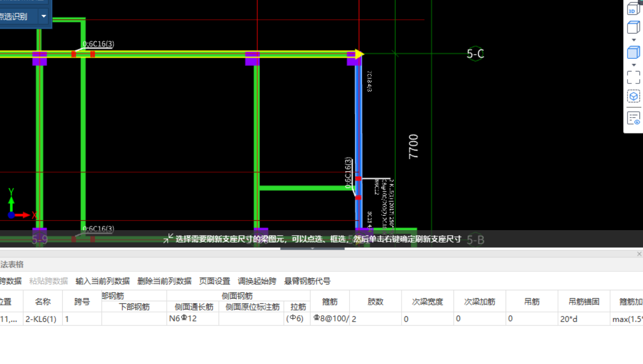Select the 肢数 column header
Image resolution: width=643 pixels, height=364 pixels.
pos(375,301)
